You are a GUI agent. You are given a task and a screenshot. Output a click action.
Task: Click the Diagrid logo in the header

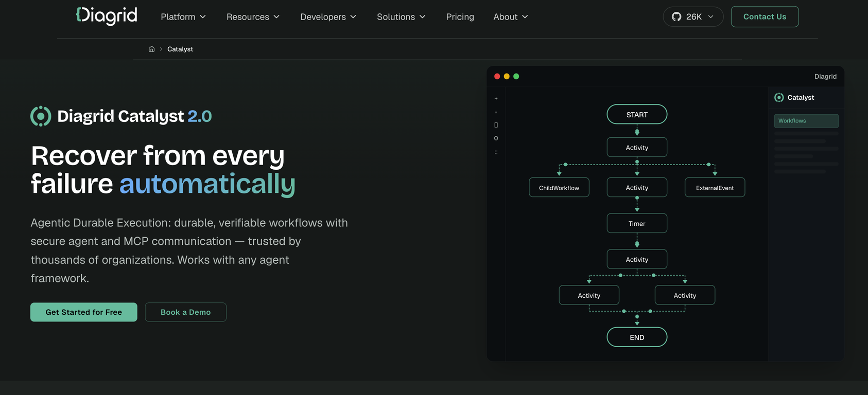pos(107,16)
